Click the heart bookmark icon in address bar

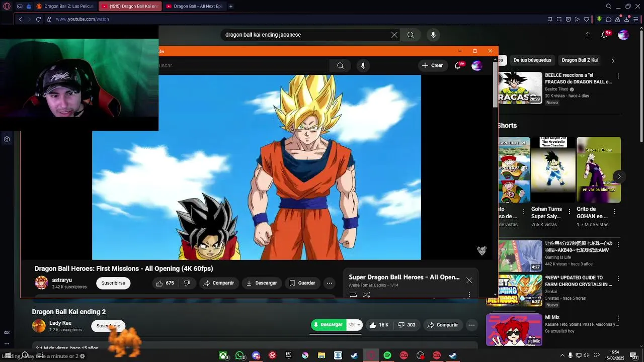coord(587,19)
